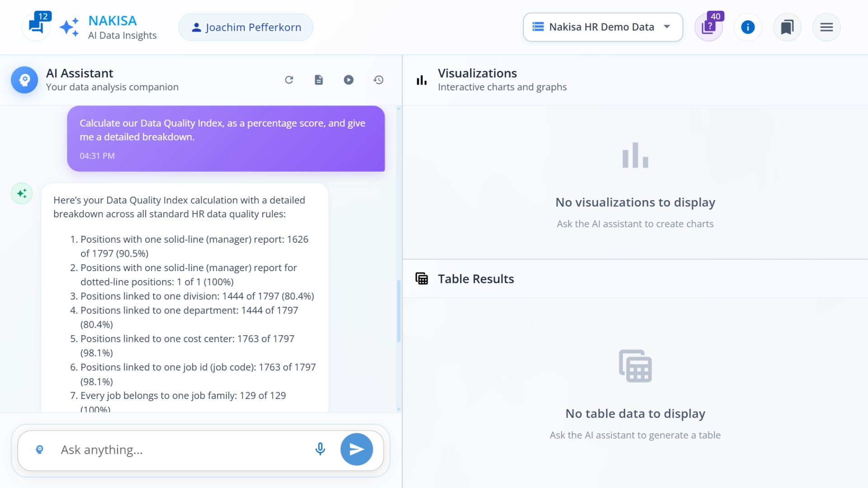The height and width of the screenshot is (488, 868).
Task: Regenerate the conversation with the refresh icon
Action: pos(289,80)
